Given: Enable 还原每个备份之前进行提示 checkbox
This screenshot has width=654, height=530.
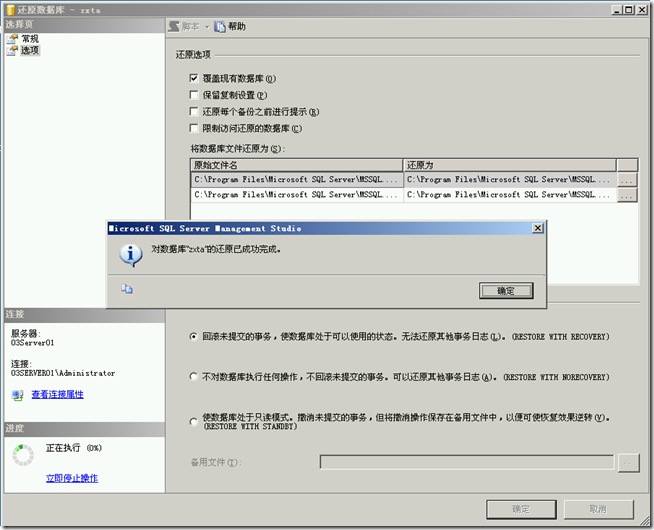Looking at the screenshot, I should [194, 111].
